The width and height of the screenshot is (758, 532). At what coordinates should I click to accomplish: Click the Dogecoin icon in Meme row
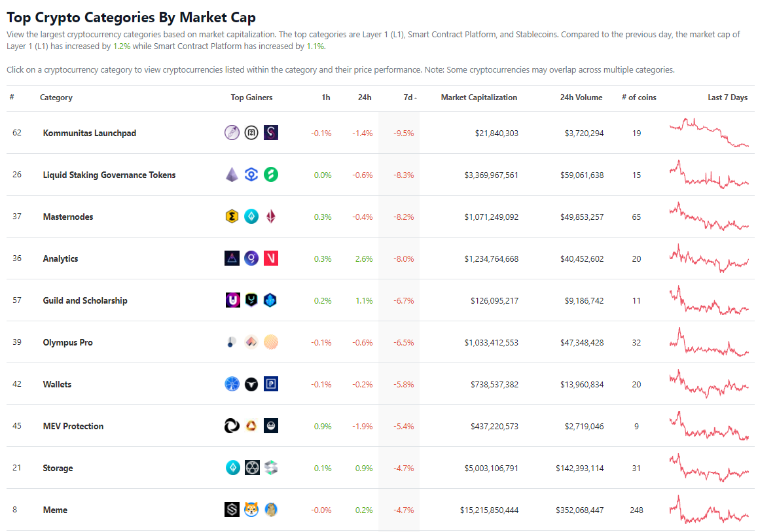pyautogui.click(x=271, y=510)
